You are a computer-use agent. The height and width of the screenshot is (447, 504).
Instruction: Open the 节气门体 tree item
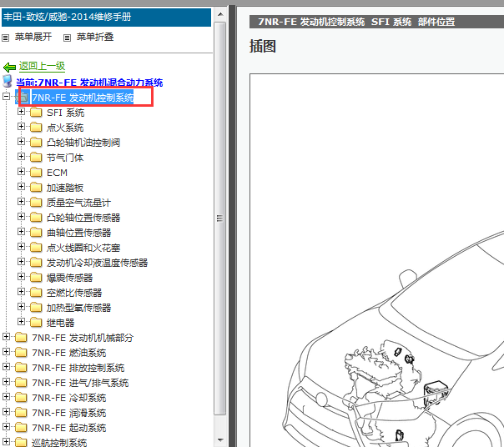[65, 158]
